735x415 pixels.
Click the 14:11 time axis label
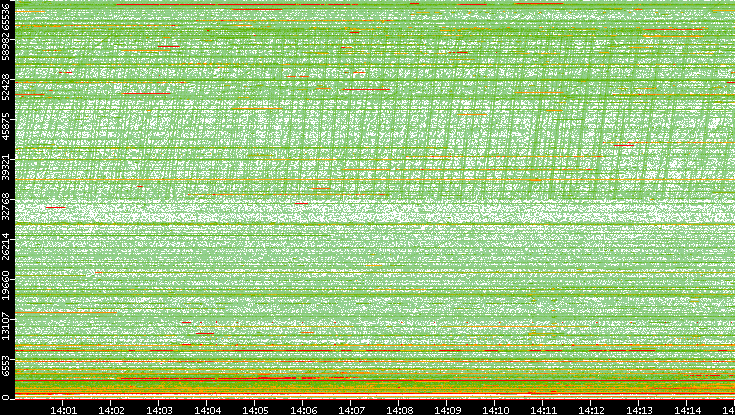click(x=543, y=410)
